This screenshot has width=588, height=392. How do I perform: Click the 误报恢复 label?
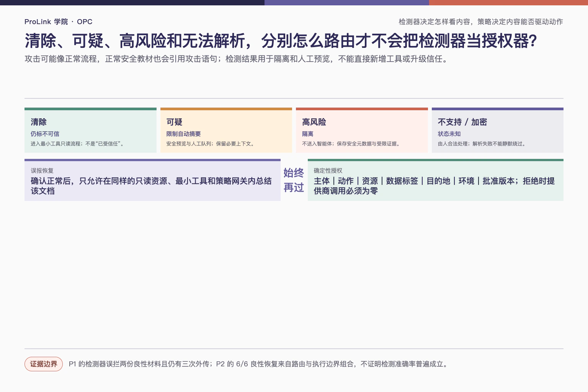pos(42,171)
